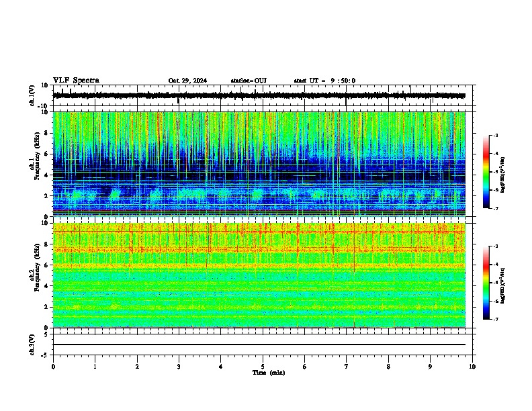Click the "start UT = 9 :50: 0" text
Viewport: 532px width, 411px height.
[324, 81]
